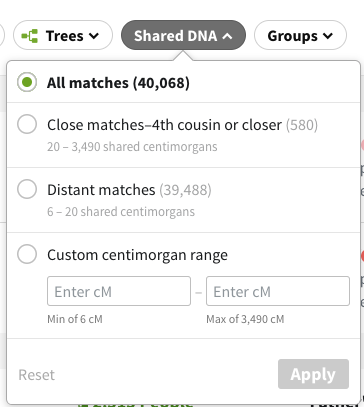Click the green tree icon on Trees

[x=30, y=36]
